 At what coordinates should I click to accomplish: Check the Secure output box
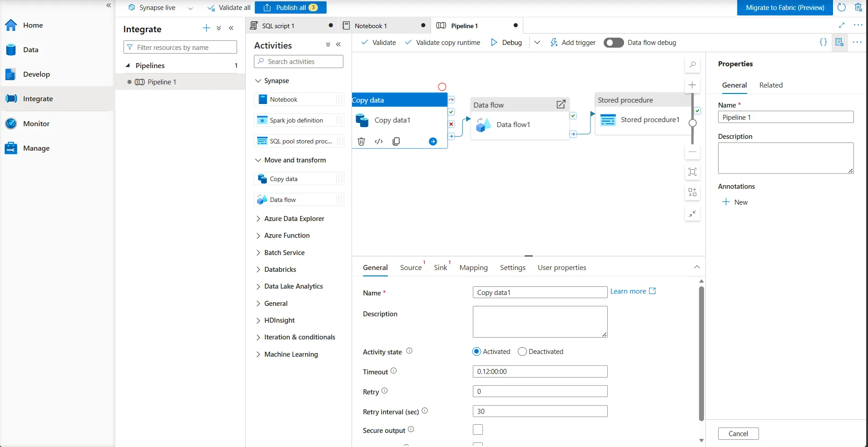pos(478,430)
